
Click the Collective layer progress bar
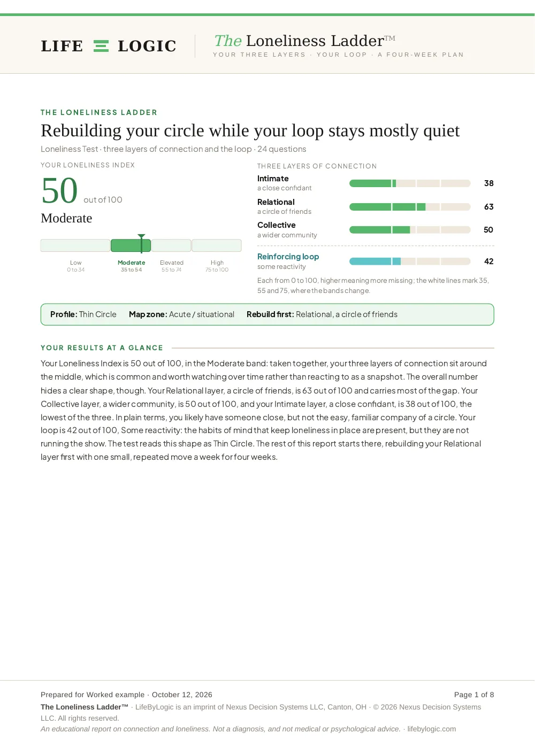point(410,230)
